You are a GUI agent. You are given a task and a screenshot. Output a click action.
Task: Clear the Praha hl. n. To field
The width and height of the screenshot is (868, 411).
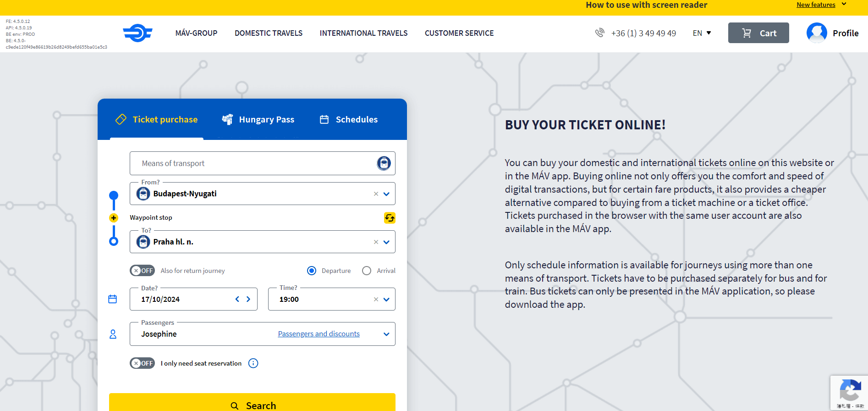376,242
